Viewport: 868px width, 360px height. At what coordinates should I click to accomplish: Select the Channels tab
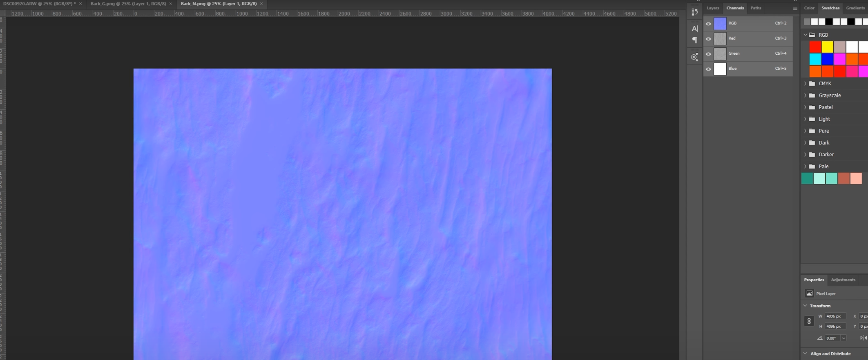735,8
